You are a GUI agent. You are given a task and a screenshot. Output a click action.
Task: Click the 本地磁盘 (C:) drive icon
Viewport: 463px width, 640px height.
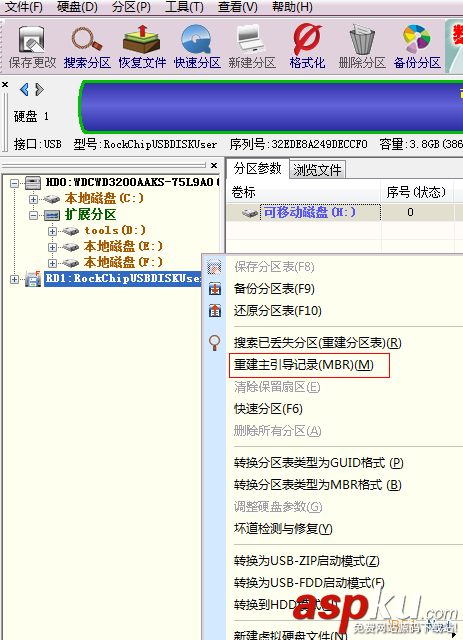tap(52, 199)
